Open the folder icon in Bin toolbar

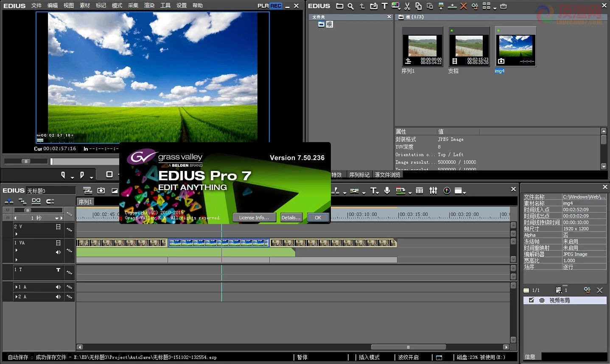[x=340, y=6]
